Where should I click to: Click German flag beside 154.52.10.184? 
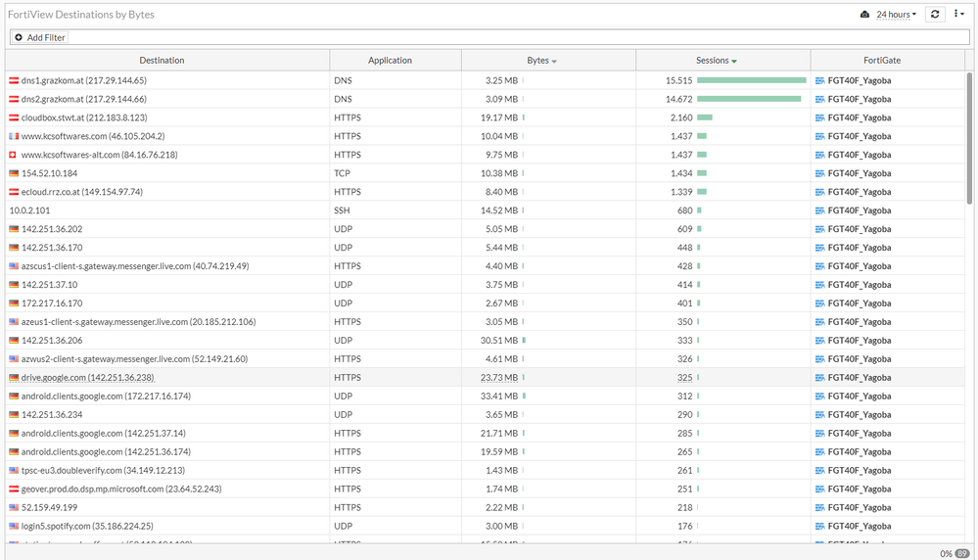coord(14,173)
